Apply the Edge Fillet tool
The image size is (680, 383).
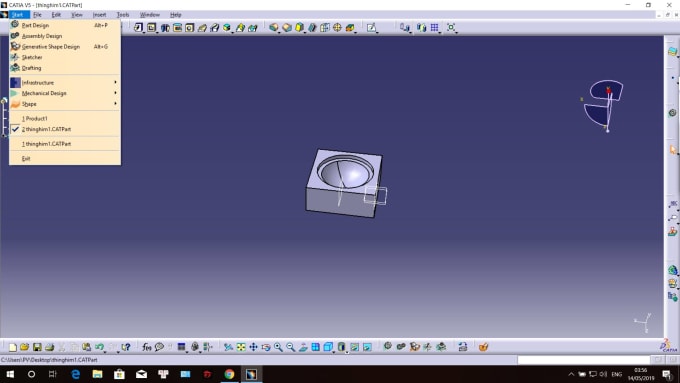tap(274, 27)
